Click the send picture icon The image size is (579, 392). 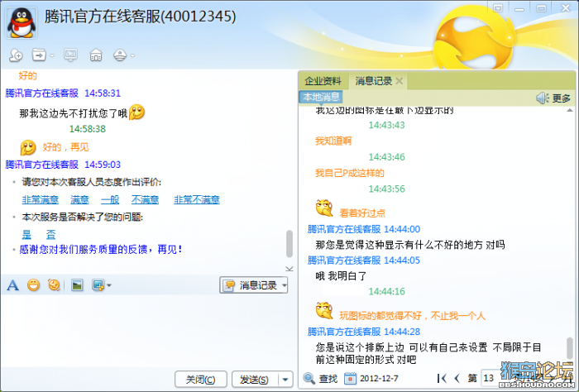[77, 285]
